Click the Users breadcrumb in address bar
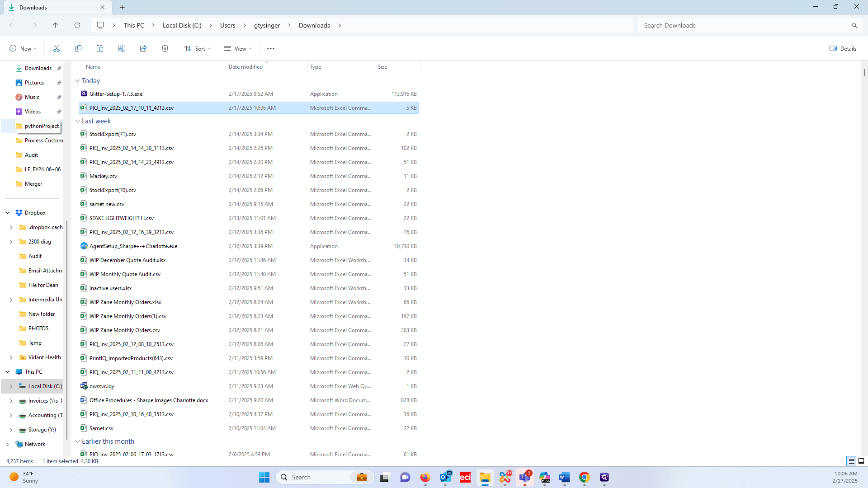 tap(228, 25)
